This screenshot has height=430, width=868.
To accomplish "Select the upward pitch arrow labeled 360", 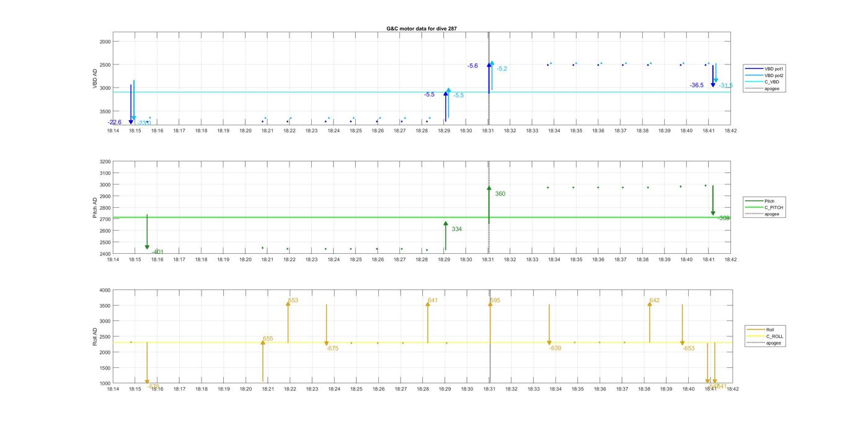I will [489, 205].
